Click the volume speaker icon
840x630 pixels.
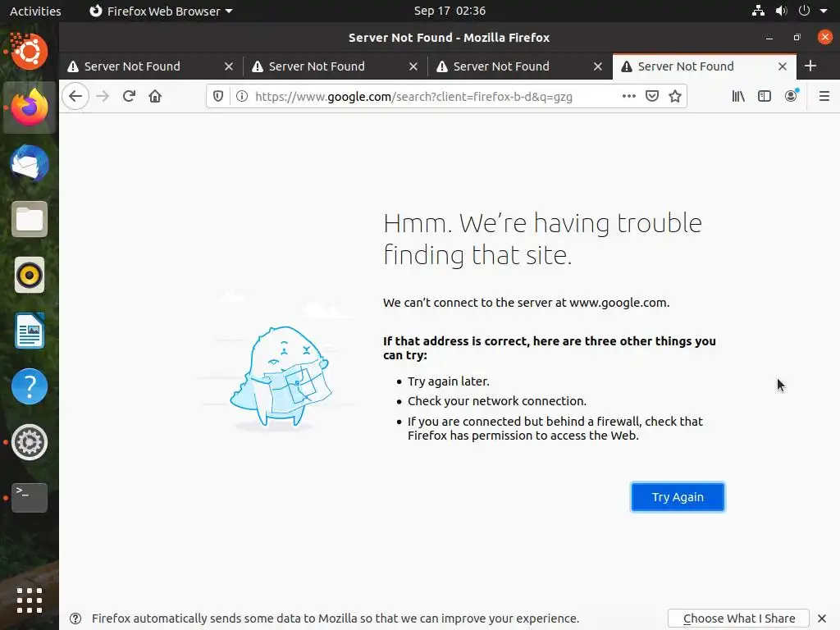pos(781,11)
